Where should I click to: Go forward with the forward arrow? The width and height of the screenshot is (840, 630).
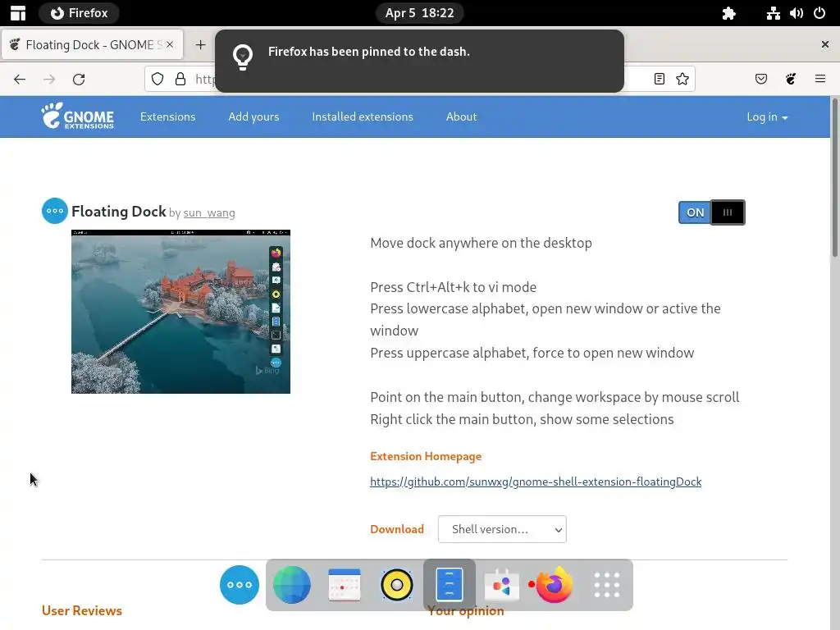pos(49,80)
